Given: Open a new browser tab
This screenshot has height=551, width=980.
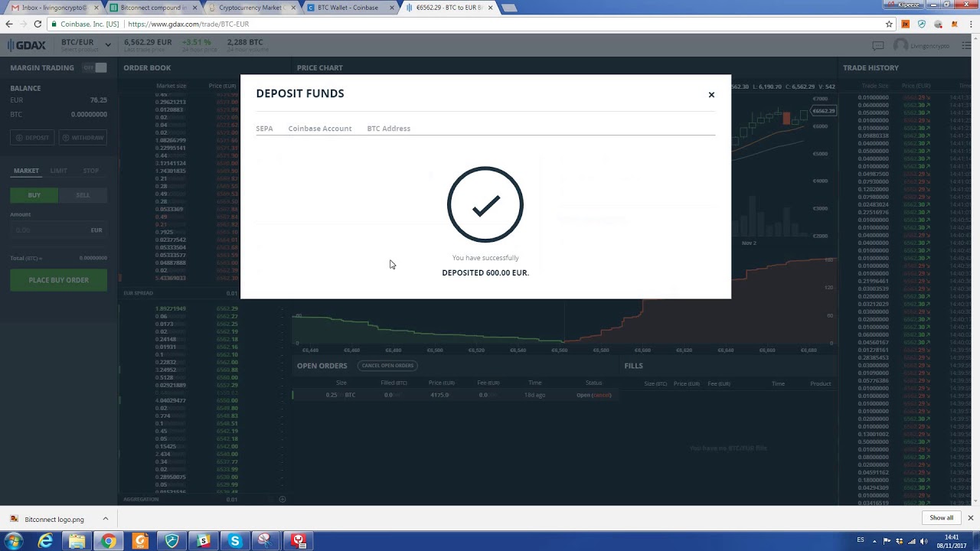Looking at the screenshot, I should [x=508, y=8].
